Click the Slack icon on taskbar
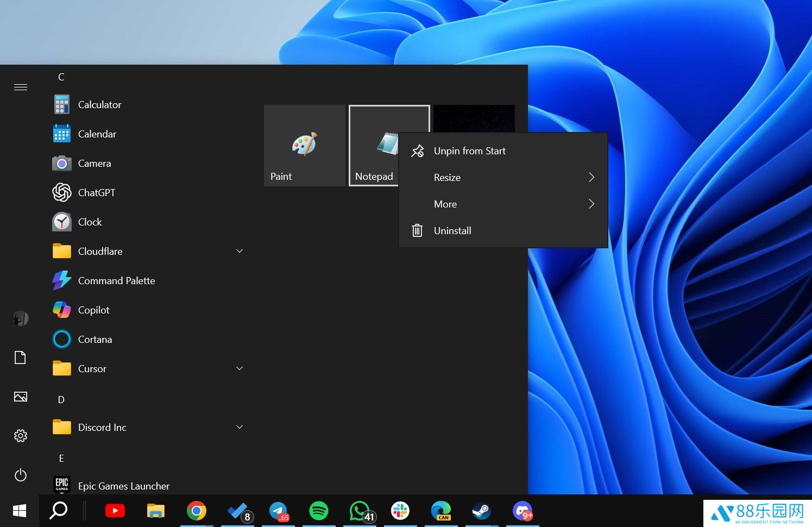 coord(400,511)
